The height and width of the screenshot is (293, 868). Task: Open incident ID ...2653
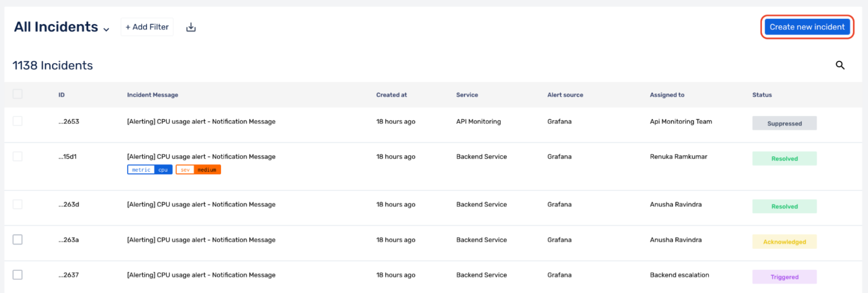click(x=69, y=122)
